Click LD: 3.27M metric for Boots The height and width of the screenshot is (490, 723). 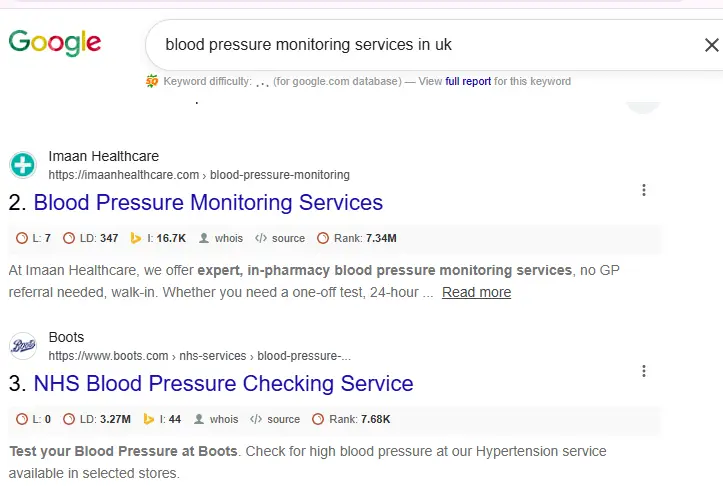point(97,419)
